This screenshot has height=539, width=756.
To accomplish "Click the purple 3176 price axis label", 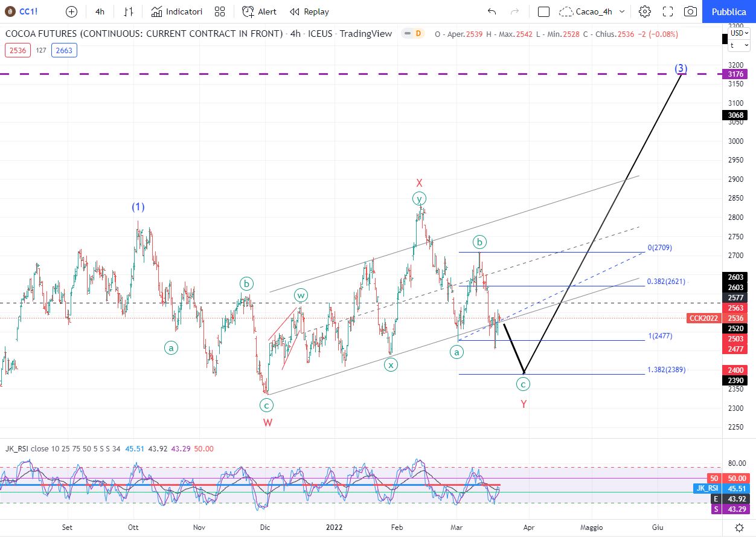I will [735, 74].
